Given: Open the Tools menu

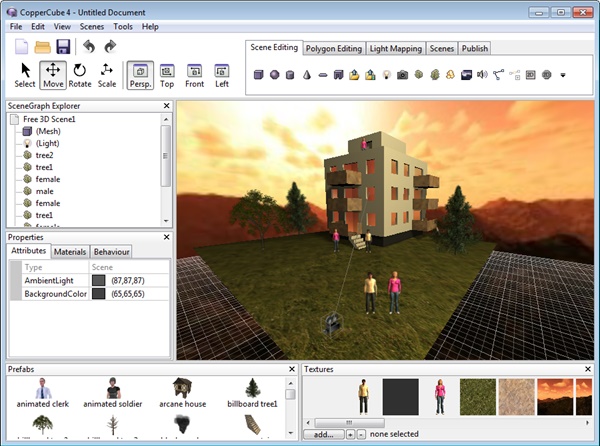Looking at the screenshot, I should [123, 26].
